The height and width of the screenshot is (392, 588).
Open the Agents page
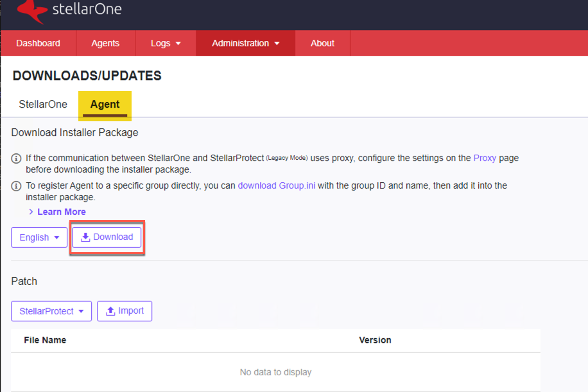105,44
